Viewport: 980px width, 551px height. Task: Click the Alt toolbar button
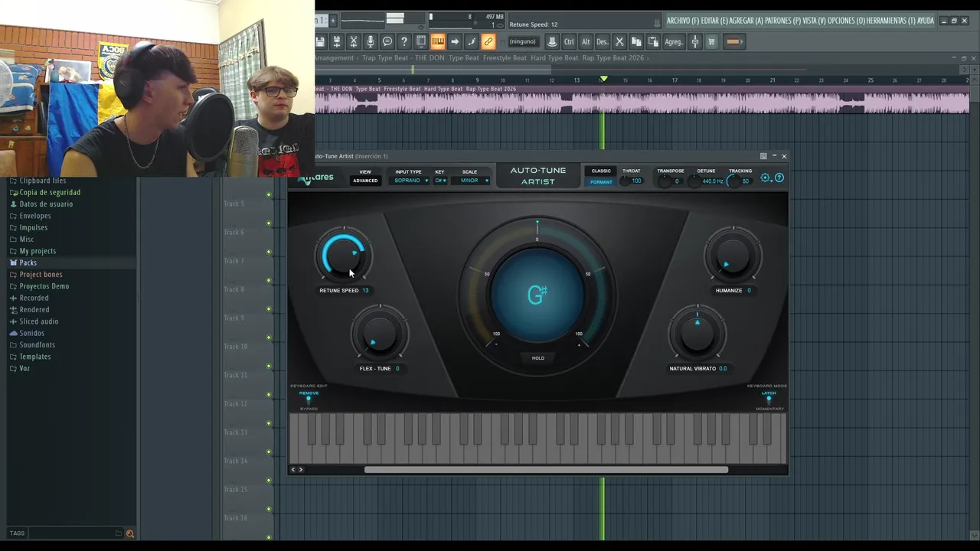click(586, 41)
